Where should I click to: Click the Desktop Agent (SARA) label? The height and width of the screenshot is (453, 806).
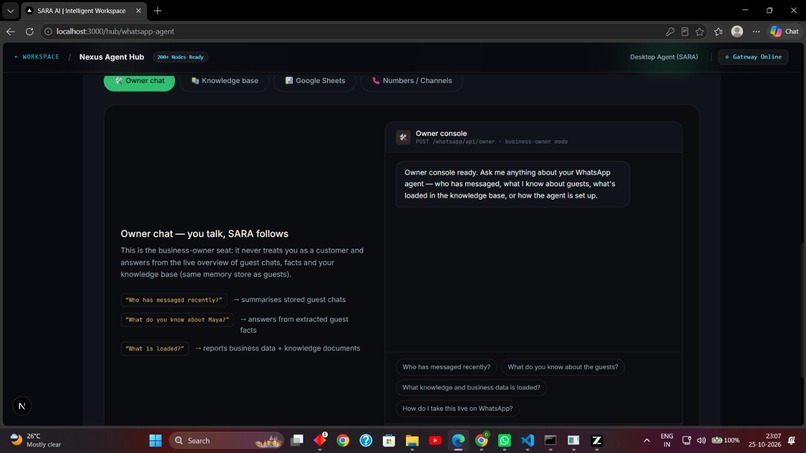coord(664,57)
